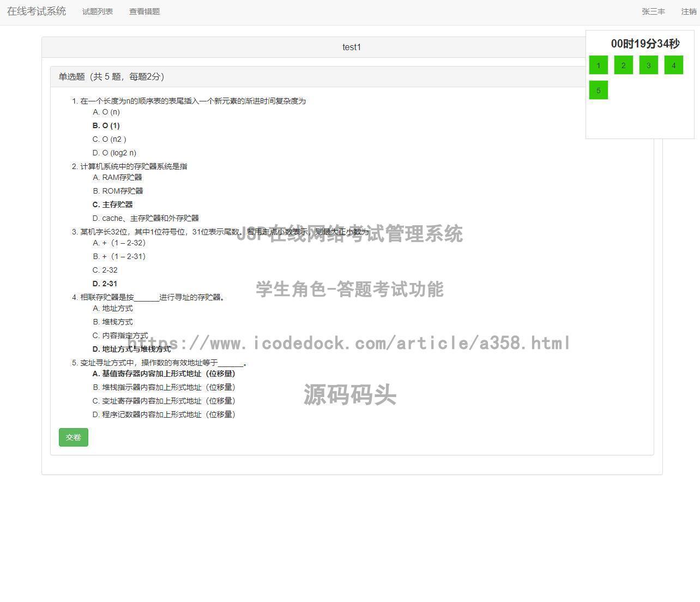Jump to question 1 using the number panel

point(598,65)
